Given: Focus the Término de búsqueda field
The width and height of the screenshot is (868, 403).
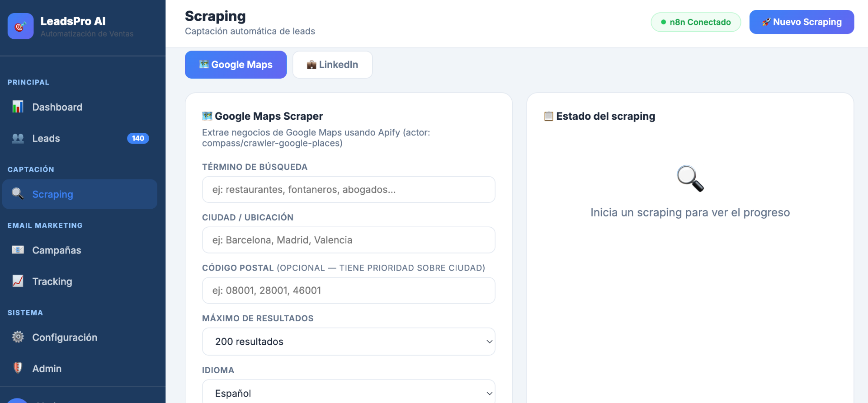Looking at the screenshot, I should coord(349,190).
